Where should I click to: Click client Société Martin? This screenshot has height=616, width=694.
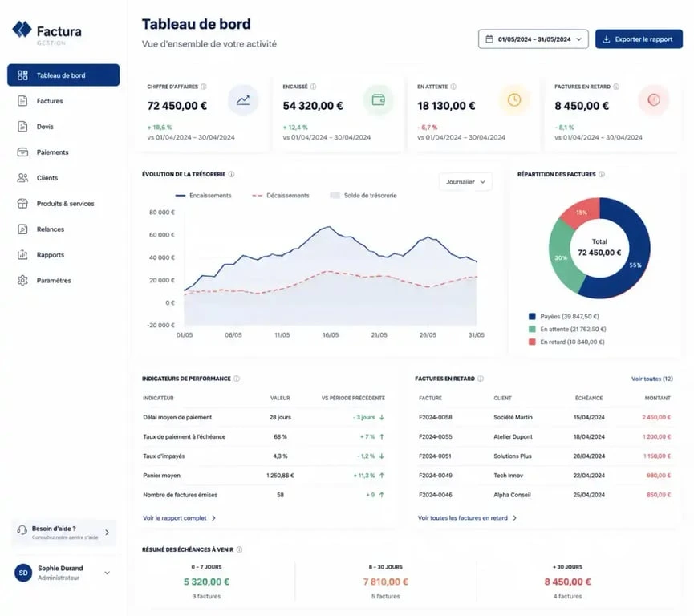click(x=513, y=417)
